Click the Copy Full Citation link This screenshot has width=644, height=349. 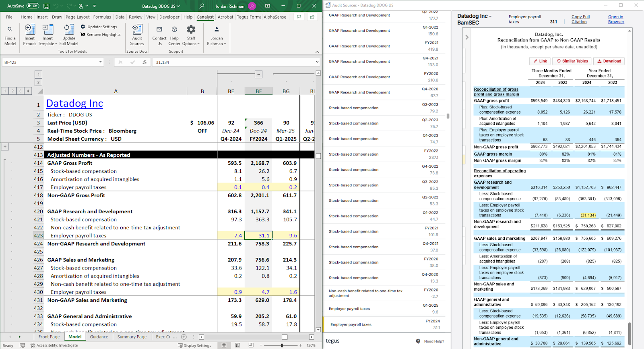[580, 19]
